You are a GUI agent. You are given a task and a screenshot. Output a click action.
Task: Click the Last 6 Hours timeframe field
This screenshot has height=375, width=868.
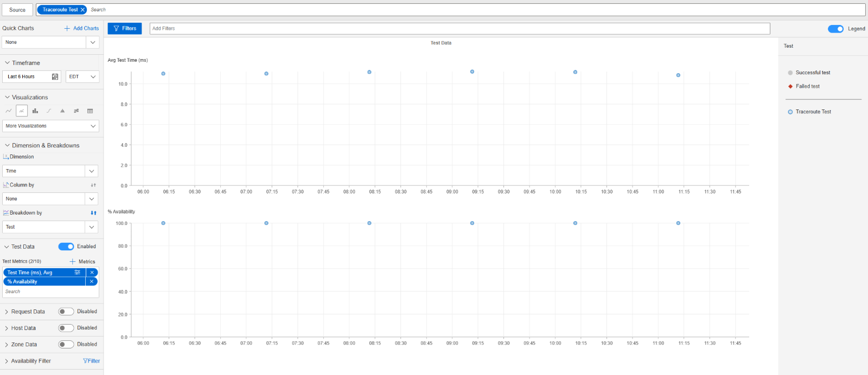point(31,77)
